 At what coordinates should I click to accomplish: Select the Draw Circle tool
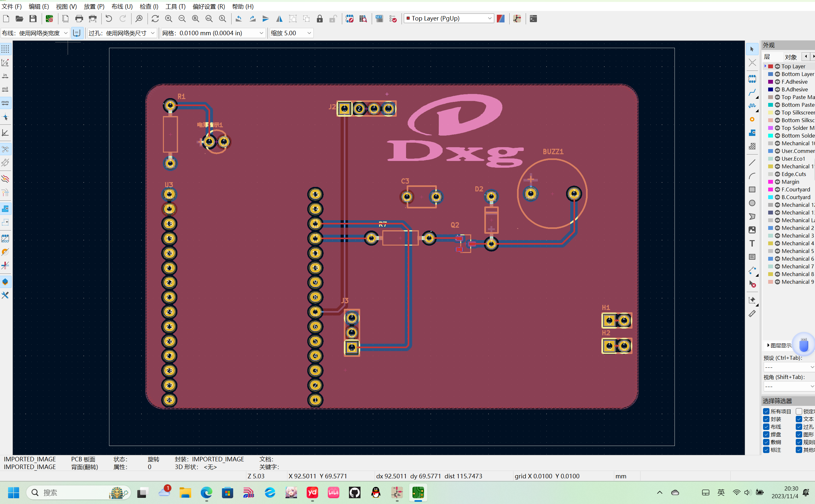tap(752, 203)
